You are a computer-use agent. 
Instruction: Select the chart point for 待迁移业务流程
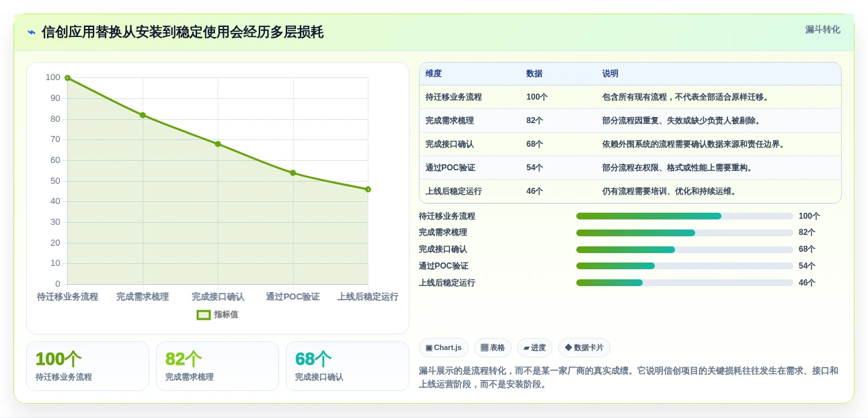(67, 78)
